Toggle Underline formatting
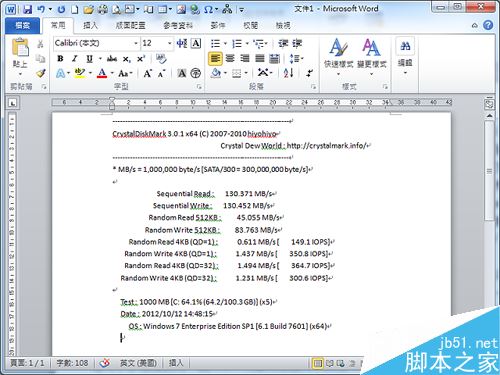500x375 pixels. 89,59
